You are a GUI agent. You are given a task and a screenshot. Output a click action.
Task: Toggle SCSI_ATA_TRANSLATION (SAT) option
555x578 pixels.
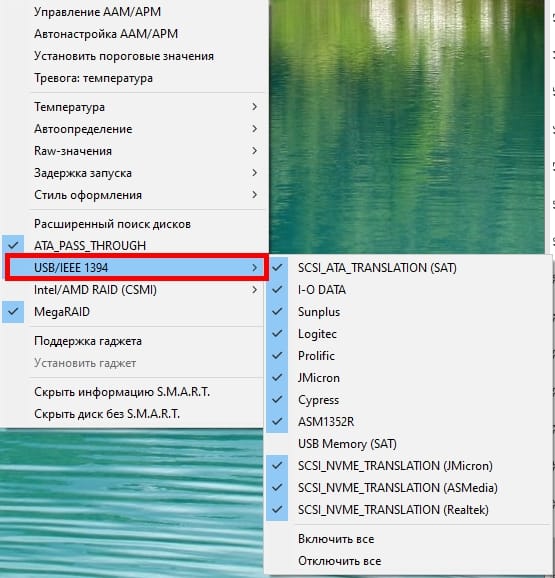(408, 268)
